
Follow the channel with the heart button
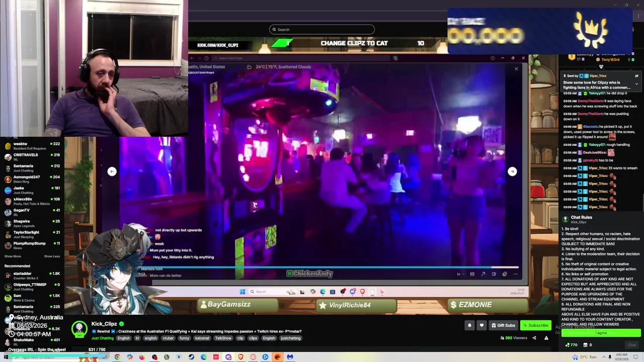click(x=481, y=325)
